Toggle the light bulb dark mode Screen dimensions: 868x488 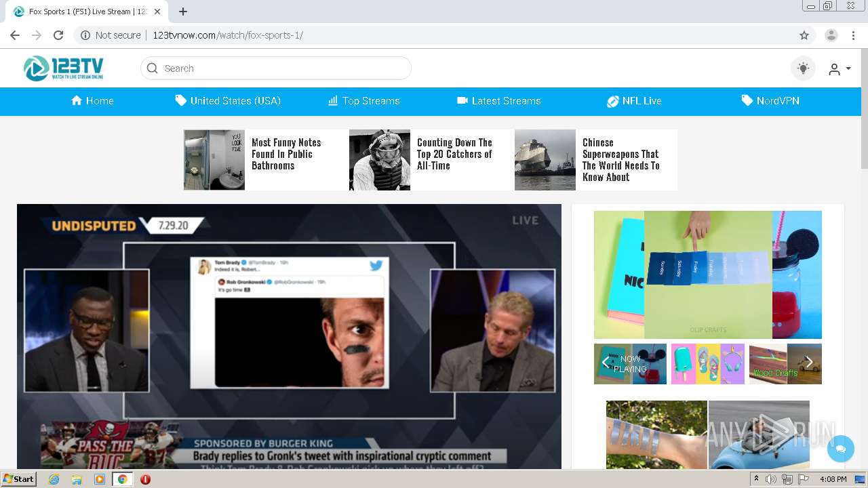point(804,68)
